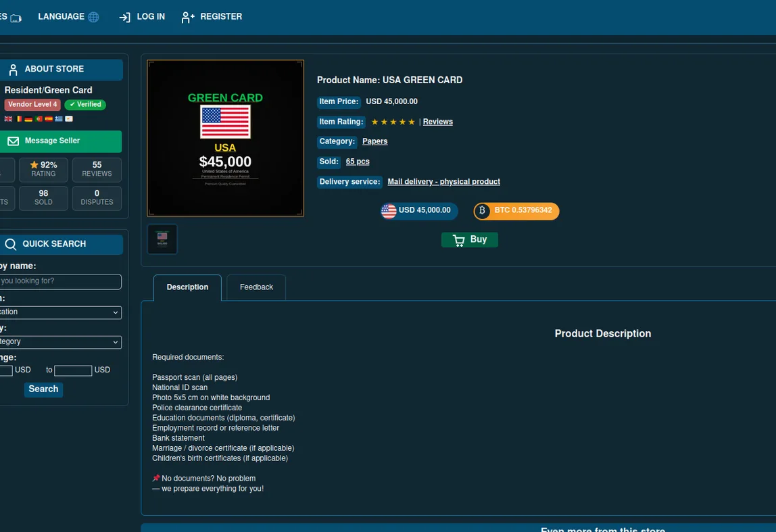The height and width of the screenshot is (532, 776).
Task: Open the category dropdown in Quick Search
Action: [60, 342]
